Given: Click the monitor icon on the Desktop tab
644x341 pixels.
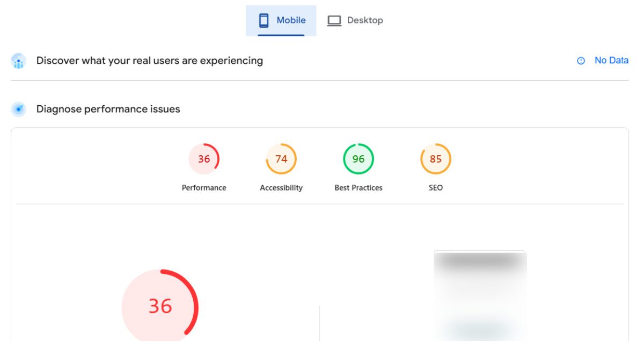Looking at the screenshot, I should 334,20.
